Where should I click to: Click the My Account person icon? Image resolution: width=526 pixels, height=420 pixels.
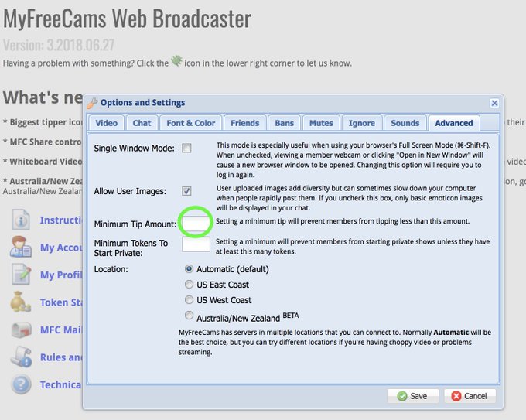20,247
